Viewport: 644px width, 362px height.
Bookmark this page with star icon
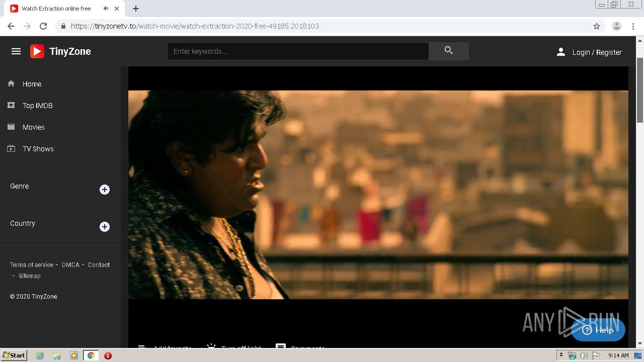pyautogui.click(x=597, y=26)
